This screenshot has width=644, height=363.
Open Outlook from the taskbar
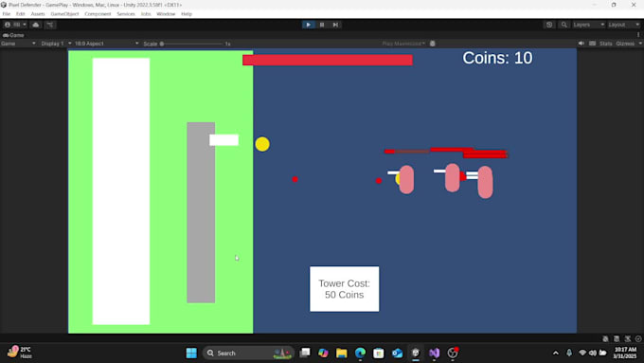397,353
